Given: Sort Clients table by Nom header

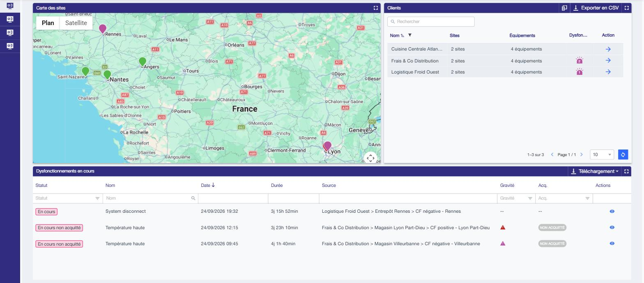Looking at the screenshot, I should [x=394, y=35].
